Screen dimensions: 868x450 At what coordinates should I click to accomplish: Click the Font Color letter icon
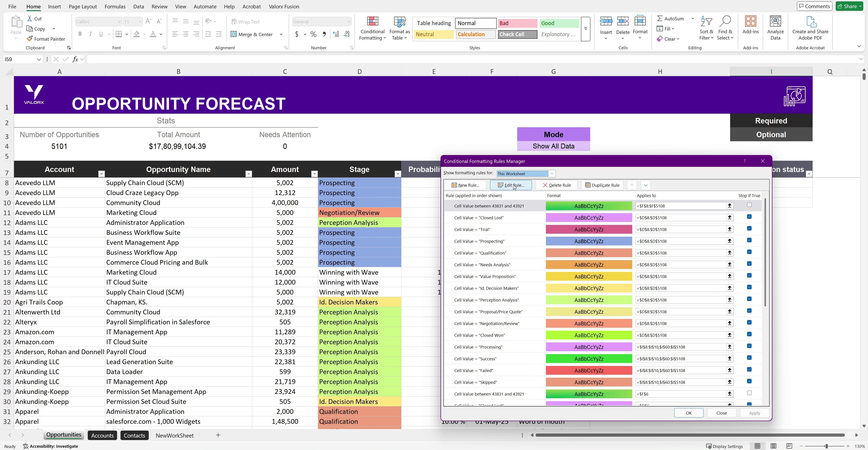coord(153,34)
